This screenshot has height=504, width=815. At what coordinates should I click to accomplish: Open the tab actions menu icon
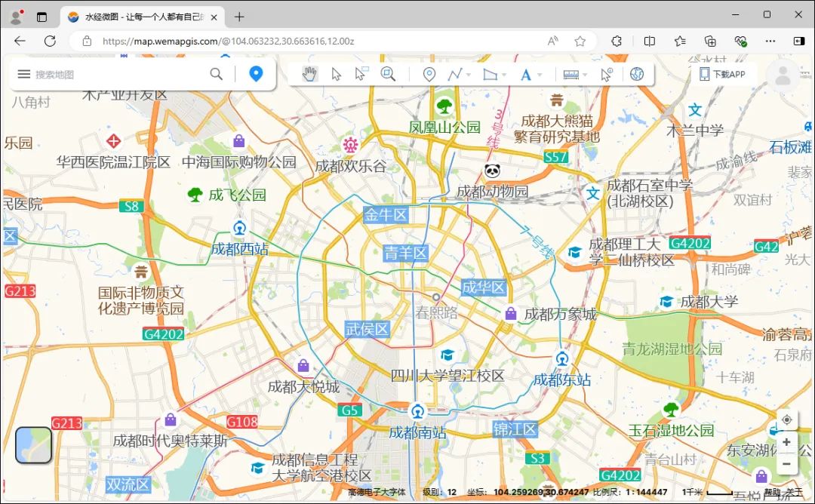(x=42, y=17)
